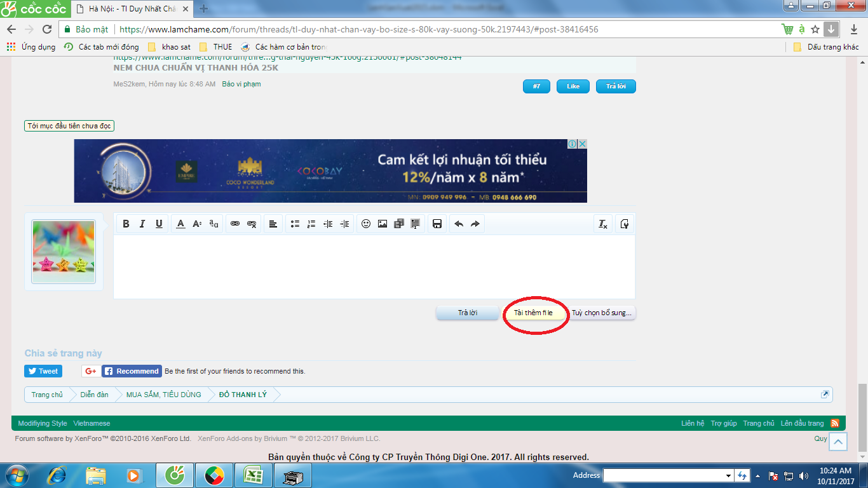Open the text color picker
Image resolution: width=868 pixels, height=488 pixels.
pyautogui.click(x=180, y=224)
